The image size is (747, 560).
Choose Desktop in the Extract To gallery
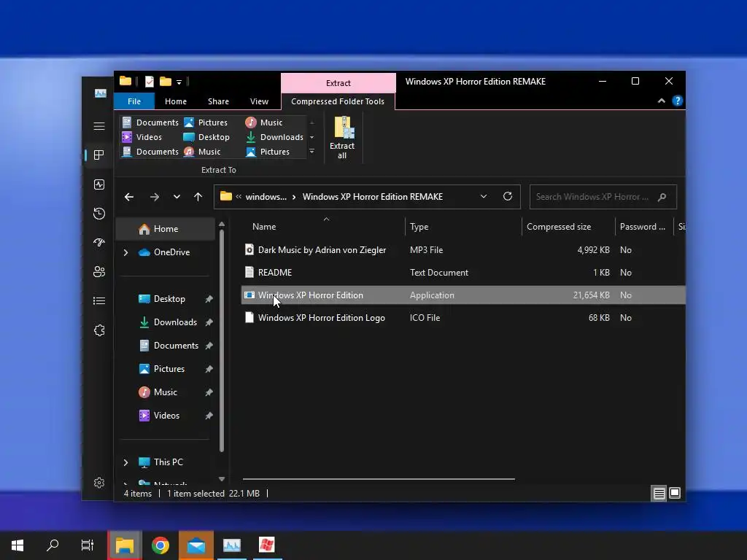tap(206, 137)
